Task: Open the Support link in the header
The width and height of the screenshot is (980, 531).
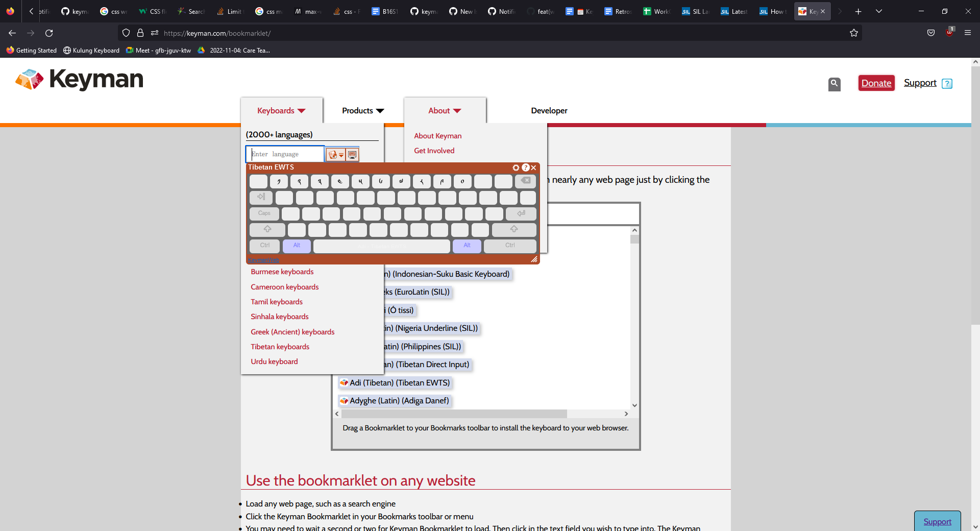Action: point(920,83)
